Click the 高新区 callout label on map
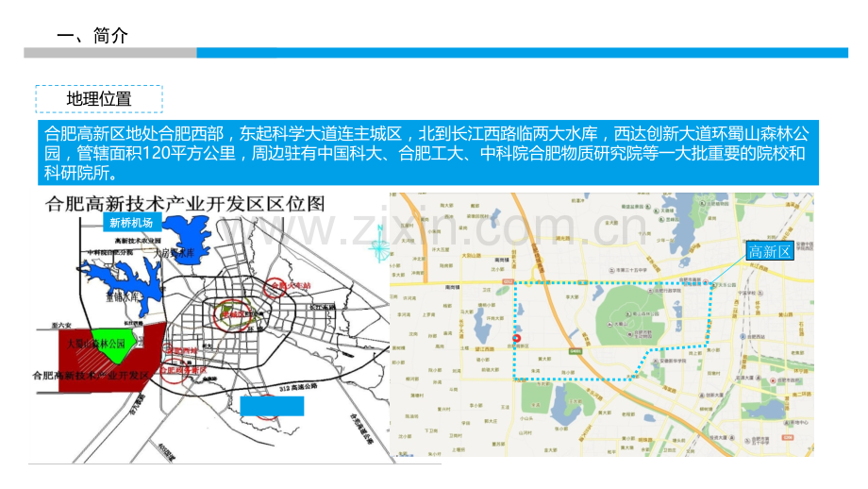Image resolution: width=868 pixels, height=489 pixels. pos(767,251)
